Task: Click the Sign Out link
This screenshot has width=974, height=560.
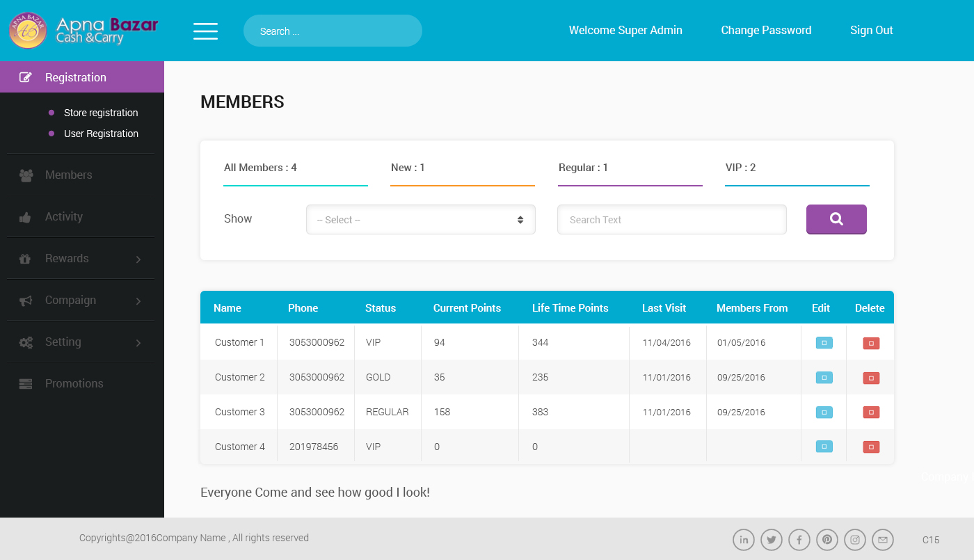Action: coord(871,31)
